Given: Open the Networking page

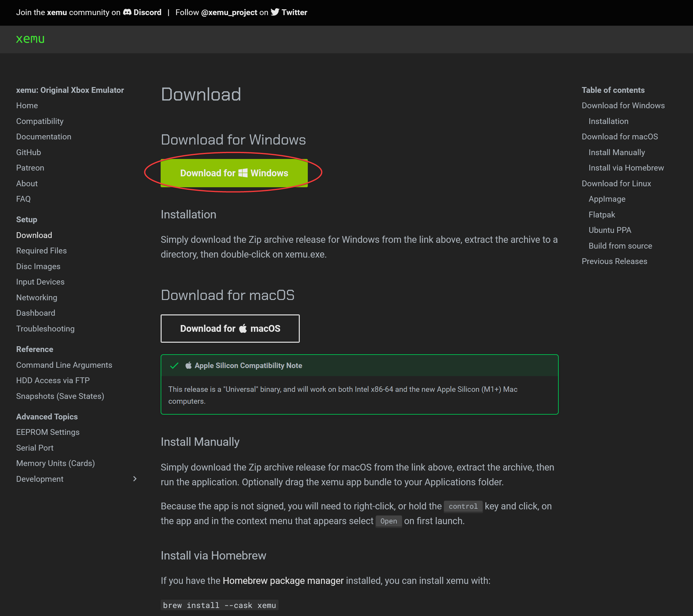Looking at the screenshot, I should (37, 298).
